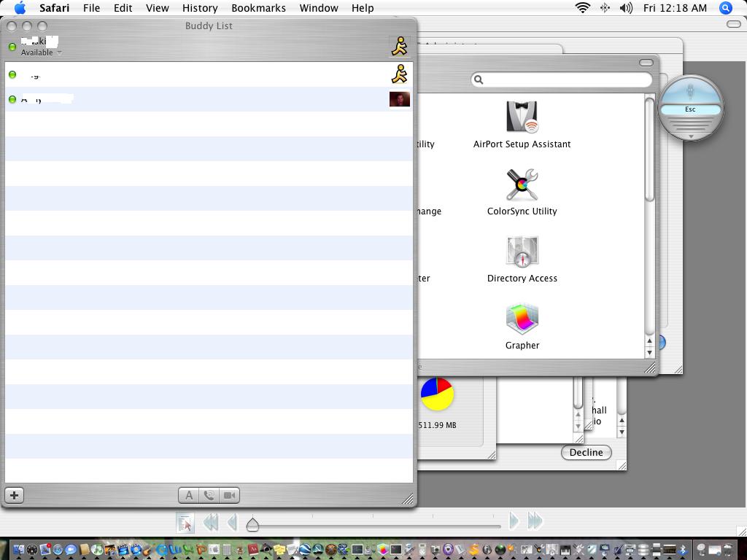Click the playback slider thumb
The image size is (747, 560).
(x=252, y=525)
